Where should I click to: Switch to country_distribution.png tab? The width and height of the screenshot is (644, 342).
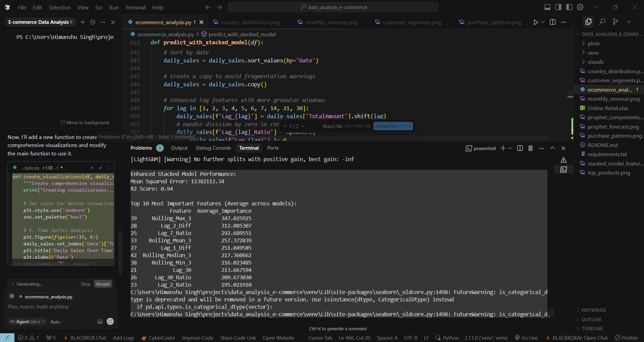point(250,22)
